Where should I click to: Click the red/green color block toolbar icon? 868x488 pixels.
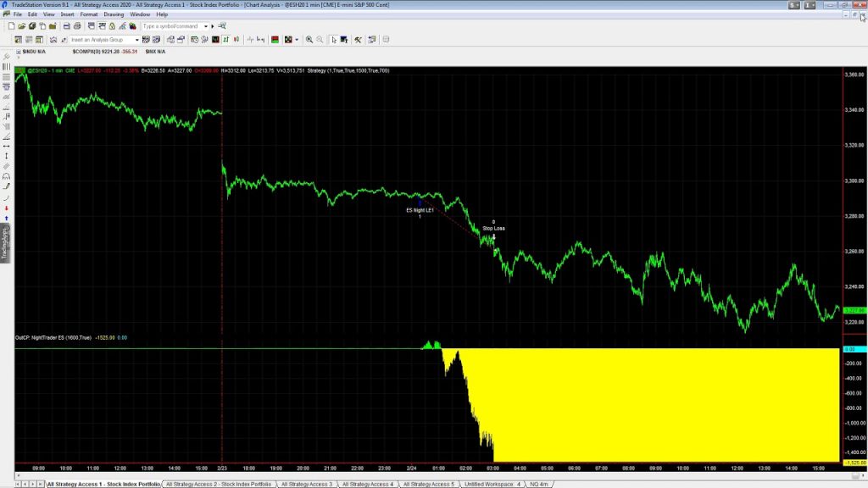[x=274, y=39]
